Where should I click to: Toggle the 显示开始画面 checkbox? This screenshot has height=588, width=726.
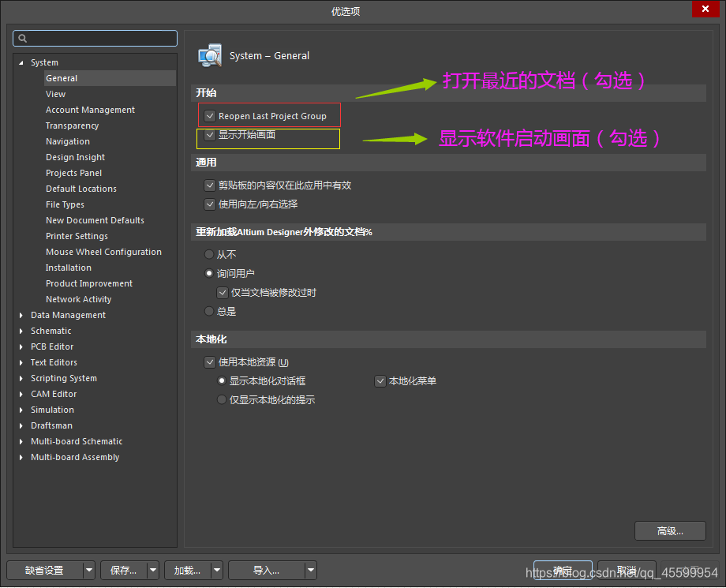(210, 135)
